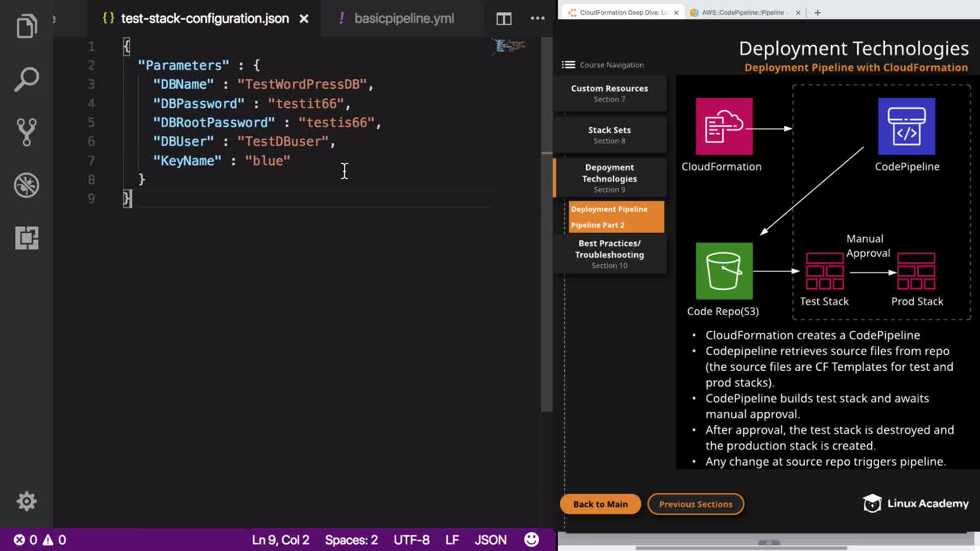Open the Debug bug icon
This screenshot has height=551, width=980.
tap(27, 185)
